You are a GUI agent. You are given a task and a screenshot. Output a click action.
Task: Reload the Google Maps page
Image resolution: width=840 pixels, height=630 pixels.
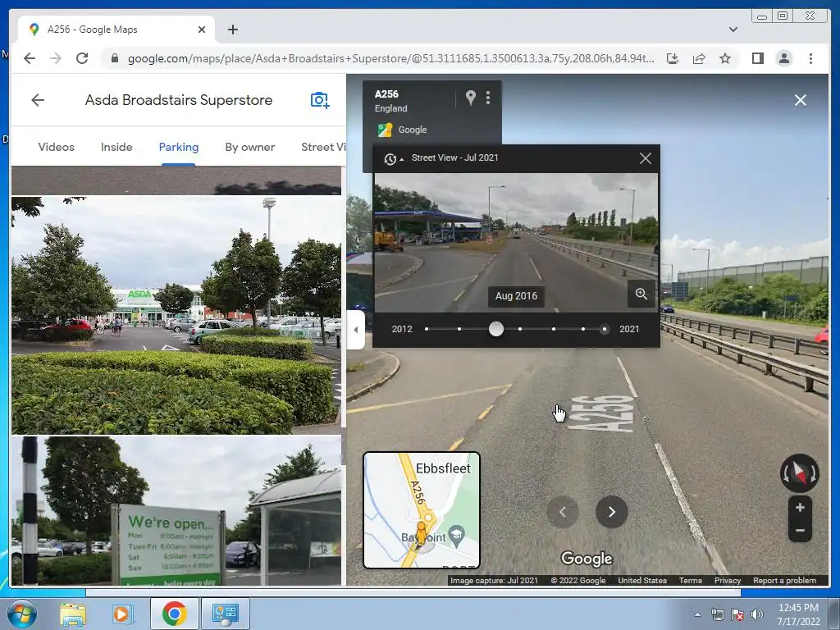click(82, 58)
